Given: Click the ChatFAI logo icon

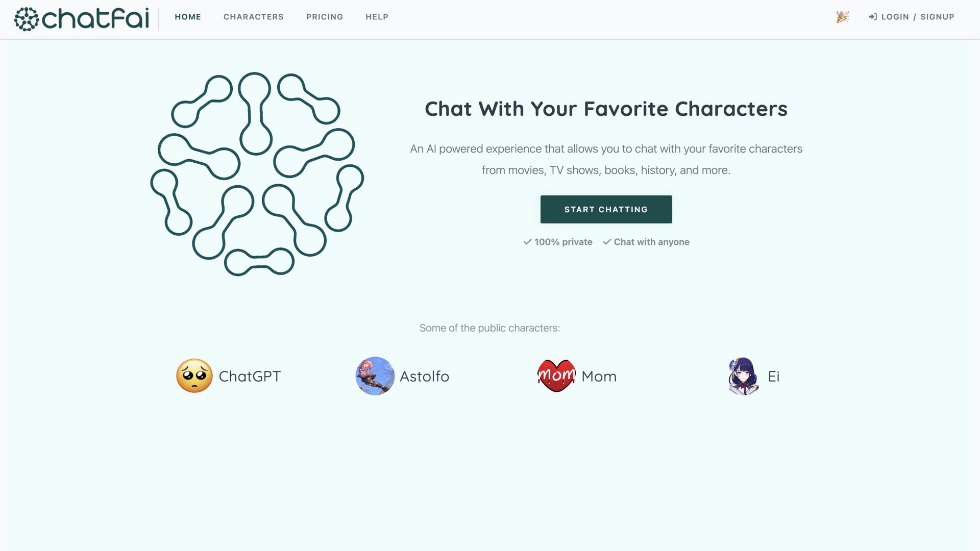Looking at the screenshot, I should coord(27,19).
